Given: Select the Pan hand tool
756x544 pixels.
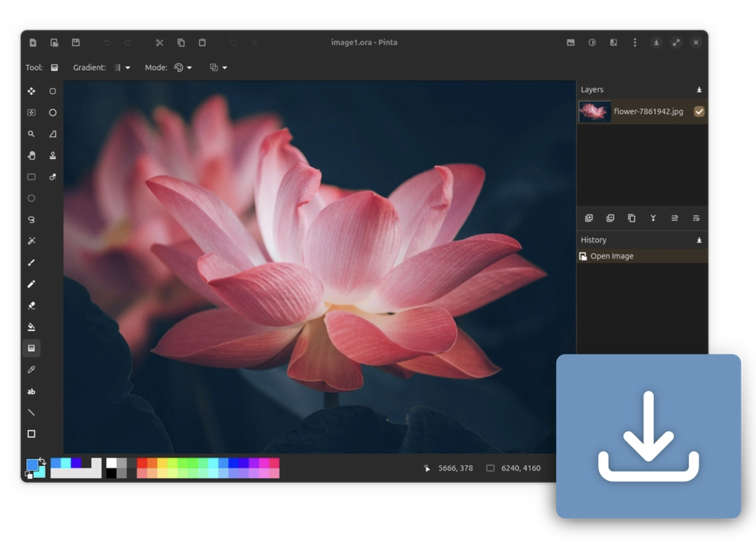Looking at the screenshot, I should 31,155.
